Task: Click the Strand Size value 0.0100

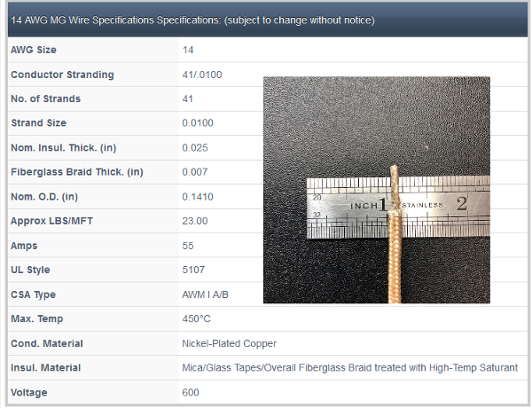Action: click(198, 123)
